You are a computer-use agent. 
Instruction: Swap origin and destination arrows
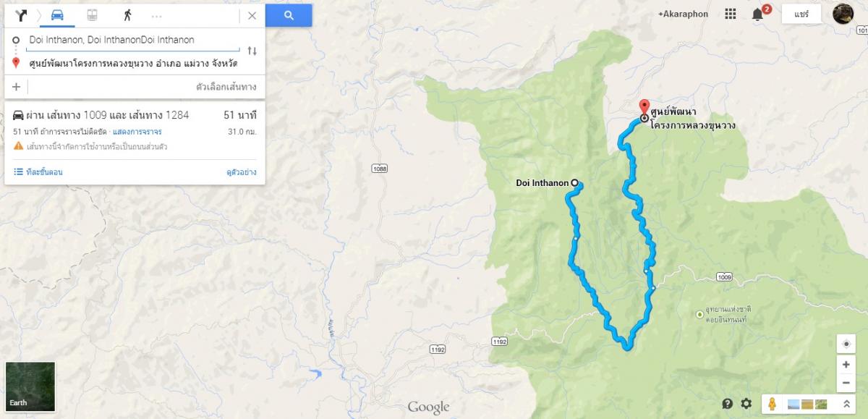coord(252,51)
